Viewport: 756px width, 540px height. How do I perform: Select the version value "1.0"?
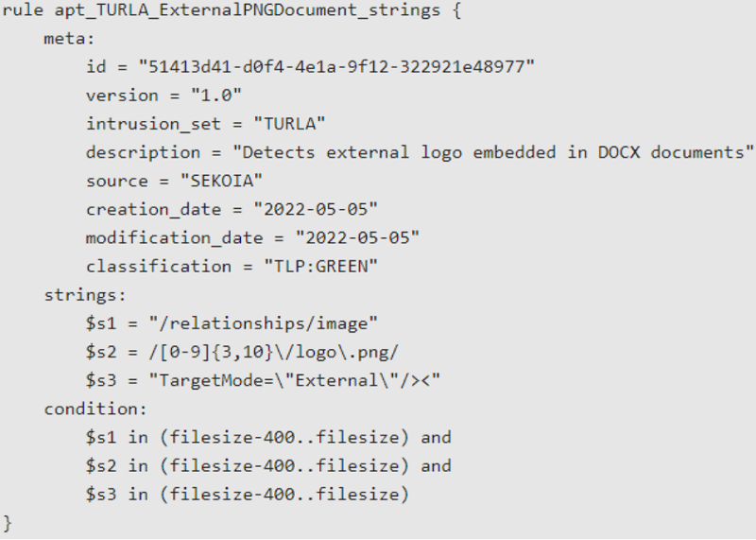pos(216,96)
